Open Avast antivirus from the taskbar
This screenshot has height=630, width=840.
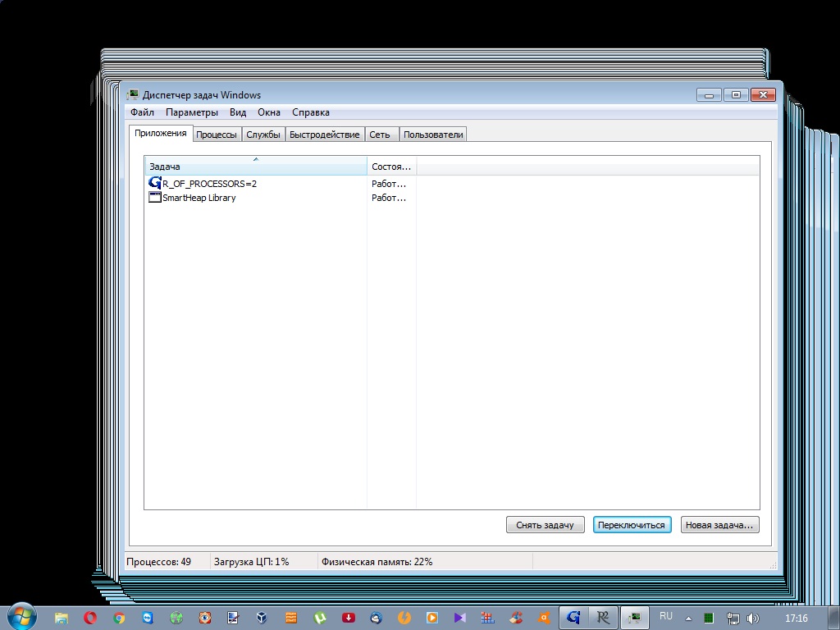544,618
